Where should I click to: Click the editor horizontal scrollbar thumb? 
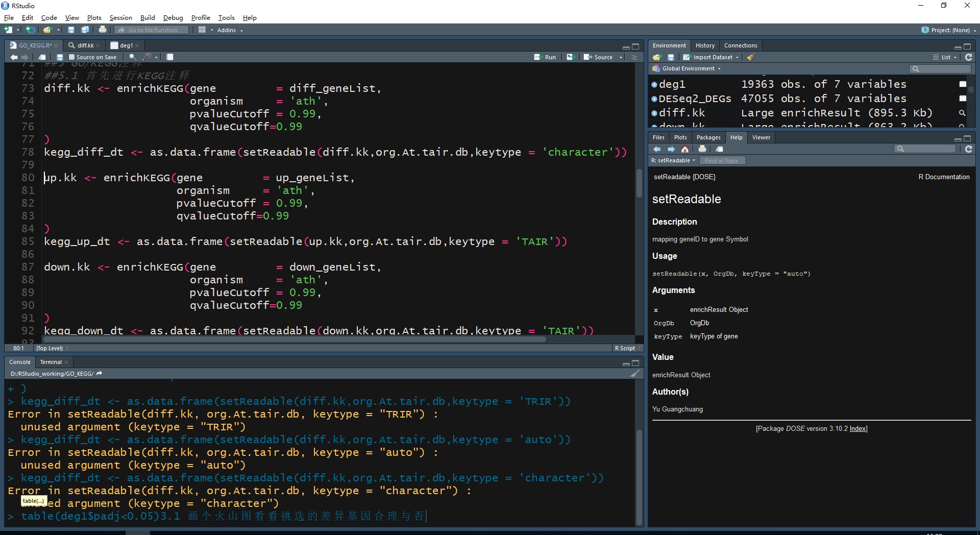(294, 339)
